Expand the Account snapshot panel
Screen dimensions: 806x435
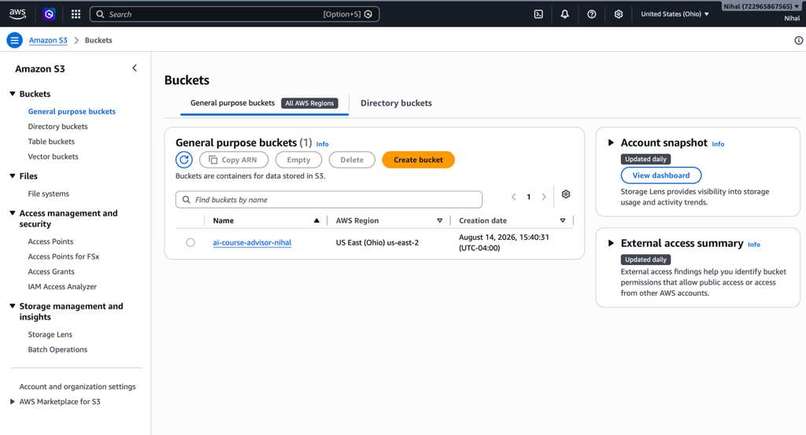click(x=611, y=142)
